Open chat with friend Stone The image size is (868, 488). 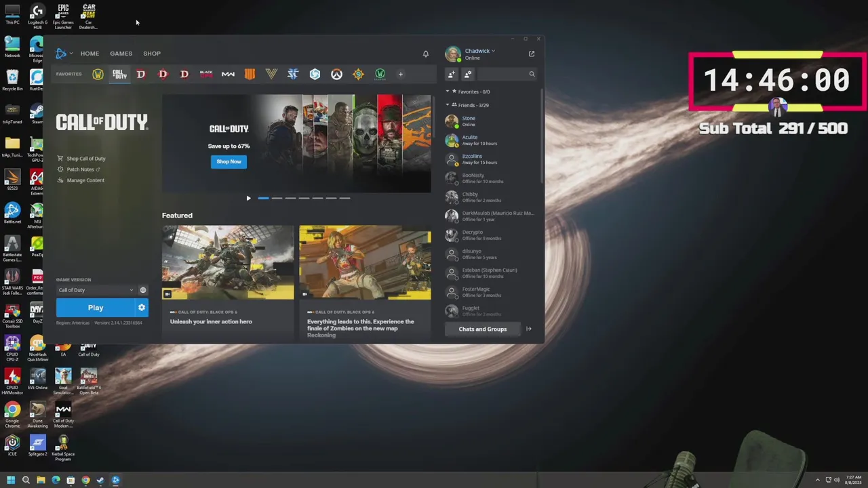click(492, 121)
